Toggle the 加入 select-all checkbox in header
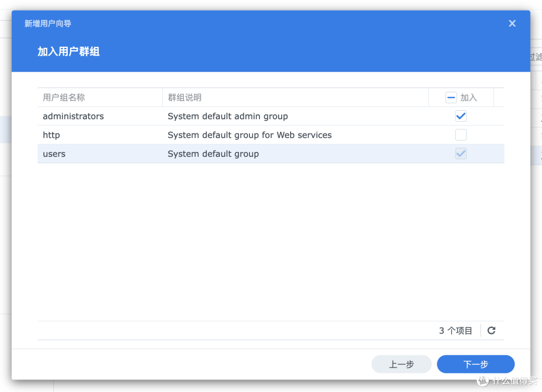Screen dimensions: 542x392 pyautogui.click(x=451, y=97)
